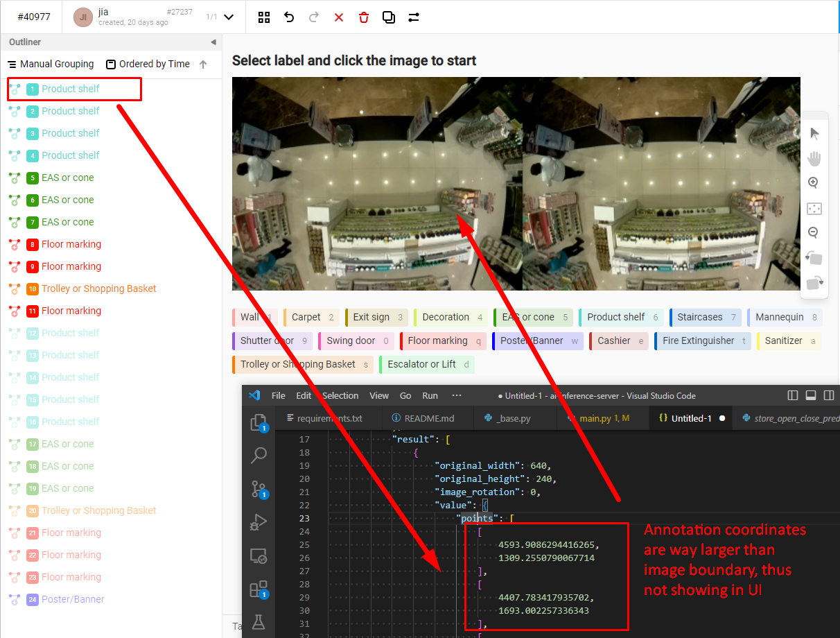Undo the last annotation action
This screenshot has height=638, width=840.
[x=289, y=17]
